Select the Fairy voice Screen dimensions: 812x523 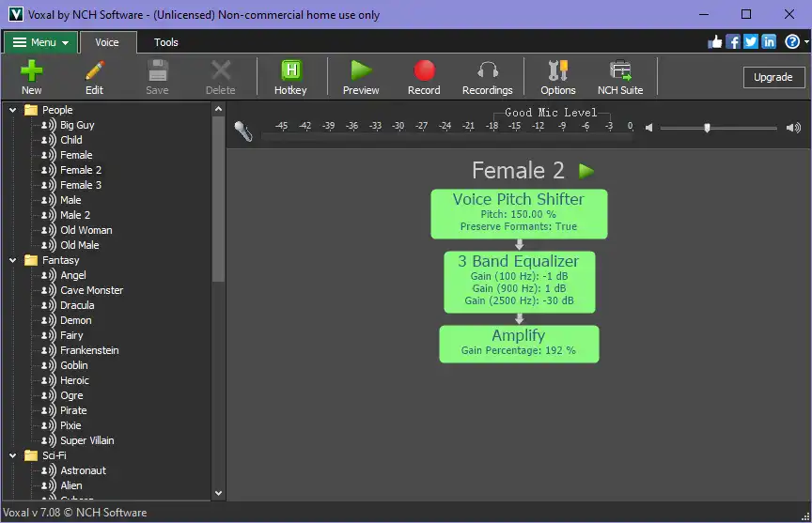[x=71, y=335]
